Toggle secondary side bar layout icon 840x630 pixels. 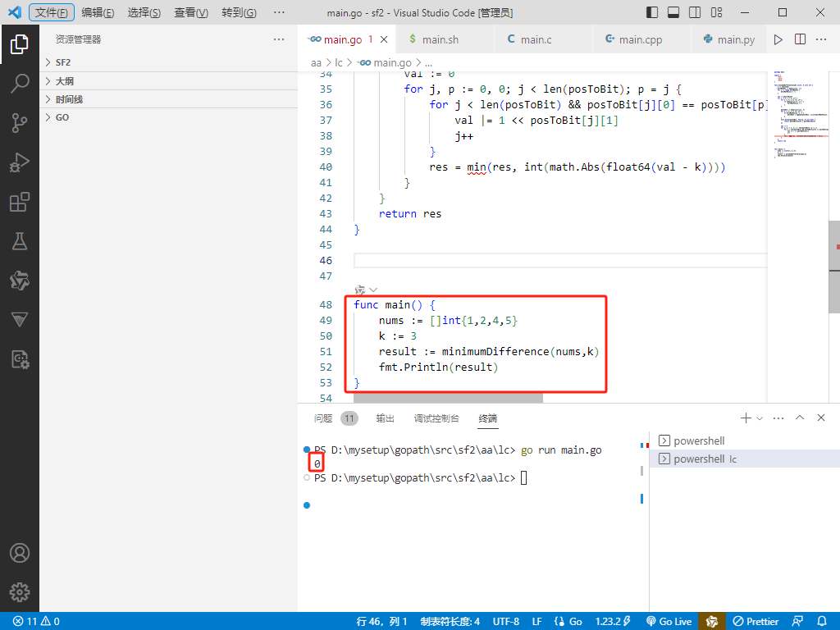coord(695,12)
